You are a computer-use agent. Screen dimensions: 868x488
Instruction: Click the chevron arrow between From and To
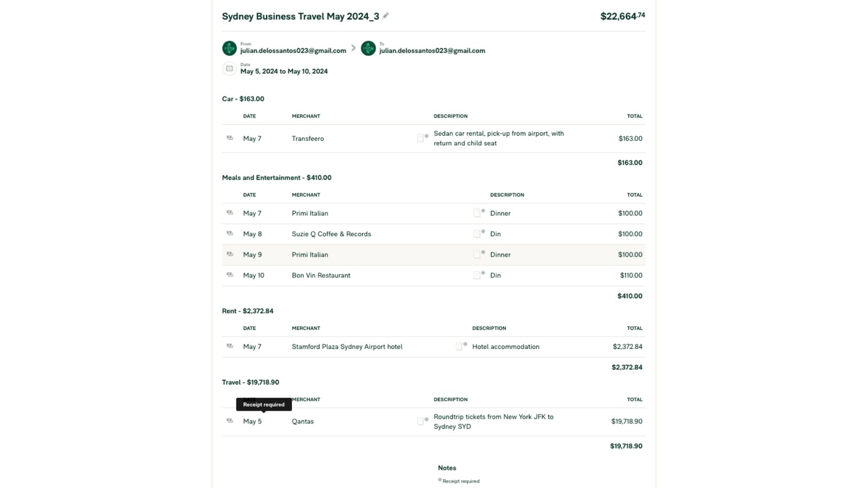354,48
